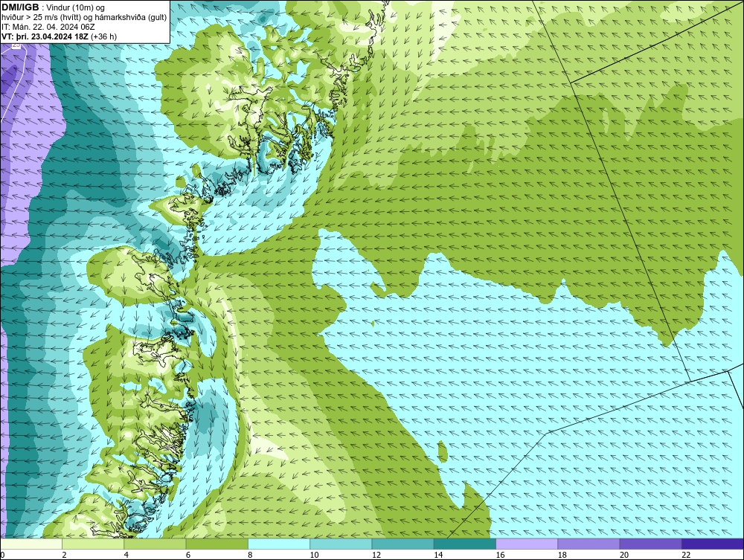The height and width of the screenshot is (560, 744).
Task: Click the "VT: þri. 23.04.2024 18Z" valid time
Action: point(45,36)
